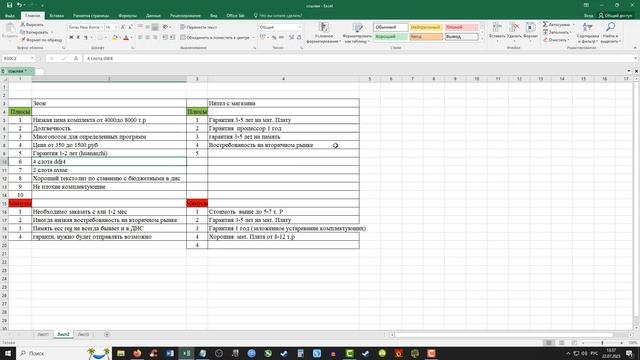Open the number format dropdown (Общий)
This screenshot has width=640, height=360.
coord(300,27)
